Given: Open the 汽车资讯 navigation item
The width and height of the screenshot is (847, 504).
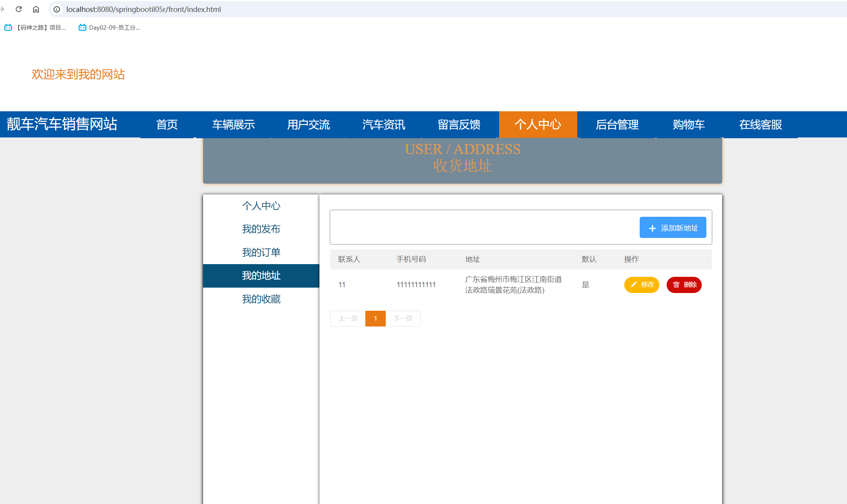Looking at the screenshot, I should pyautogui.click(x=383, y=124).
